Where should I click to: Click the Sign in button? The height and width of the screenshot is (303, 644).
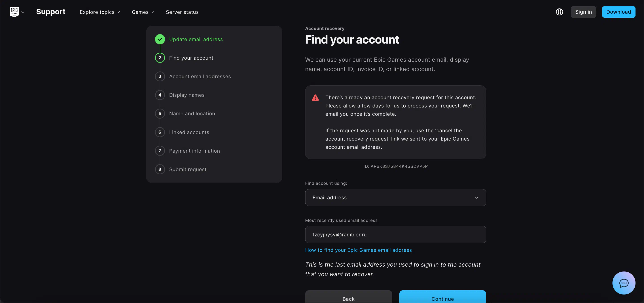tap(583, 12)
